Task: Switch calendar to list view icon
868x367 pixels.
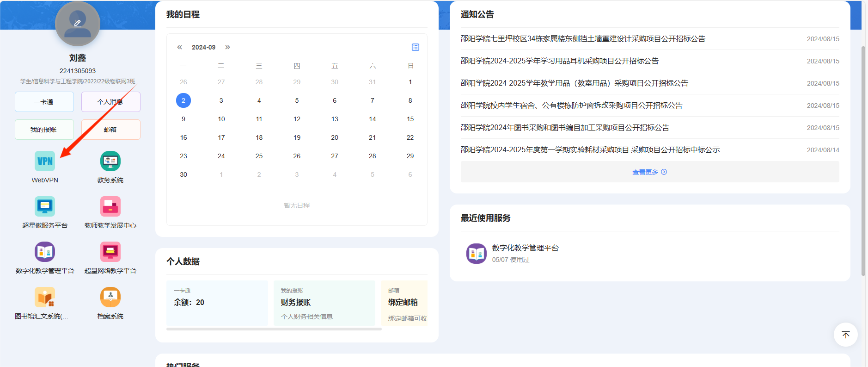Action: tap(416, 47)
